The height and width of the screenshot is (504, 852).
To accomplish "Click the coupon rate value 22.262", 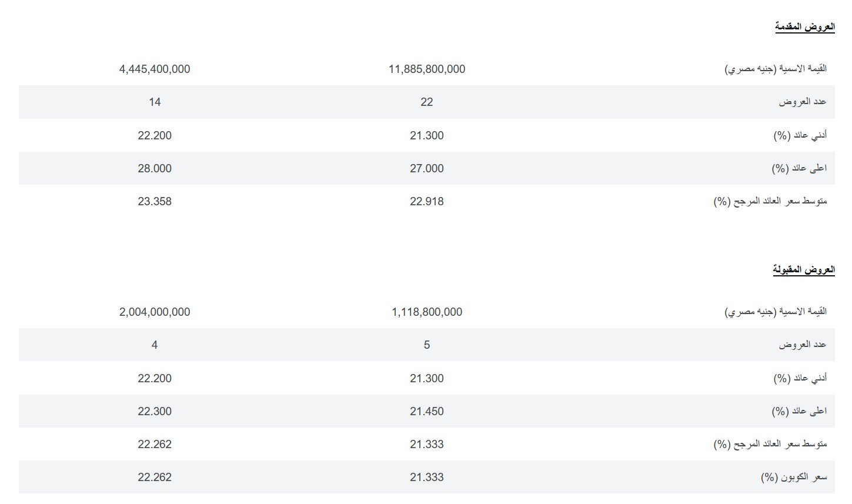I will (155, 477).
